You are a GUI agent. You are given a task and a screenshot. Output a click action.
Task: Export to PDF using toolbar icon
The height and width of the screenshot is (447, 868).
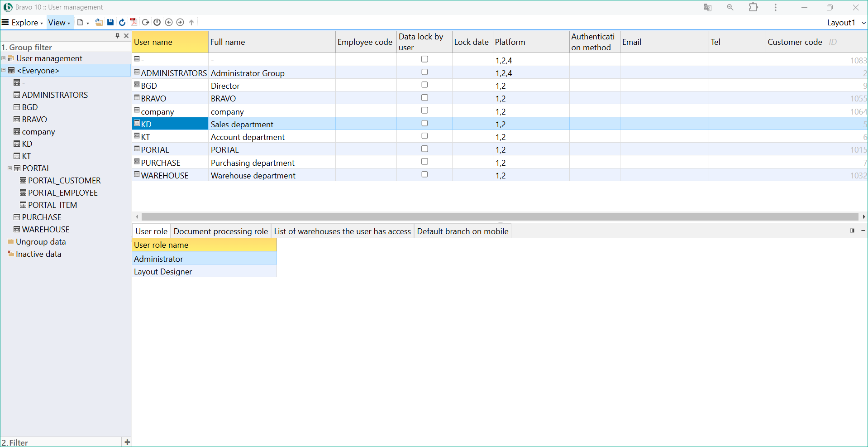(133, 22)
